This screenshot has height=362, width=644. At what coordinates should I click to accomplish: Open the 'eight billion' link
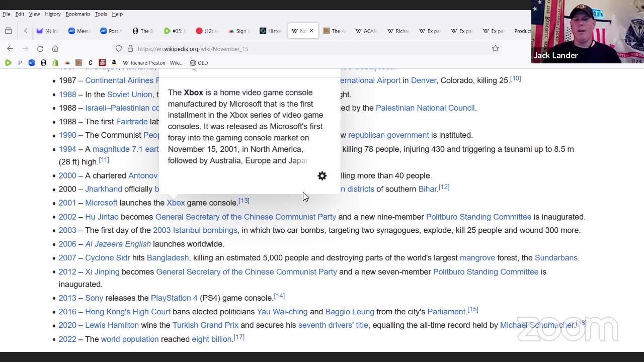[211, 339]
